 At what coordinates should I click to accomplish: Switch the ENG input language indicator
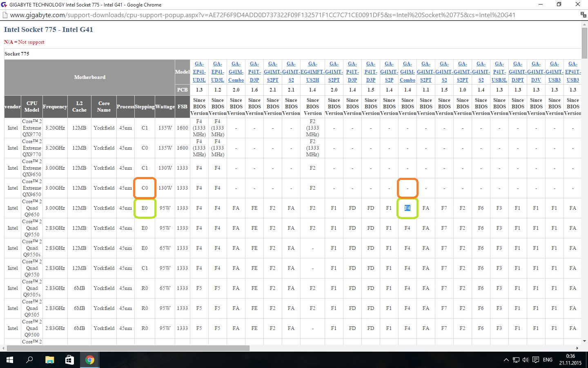coord(548,360)
